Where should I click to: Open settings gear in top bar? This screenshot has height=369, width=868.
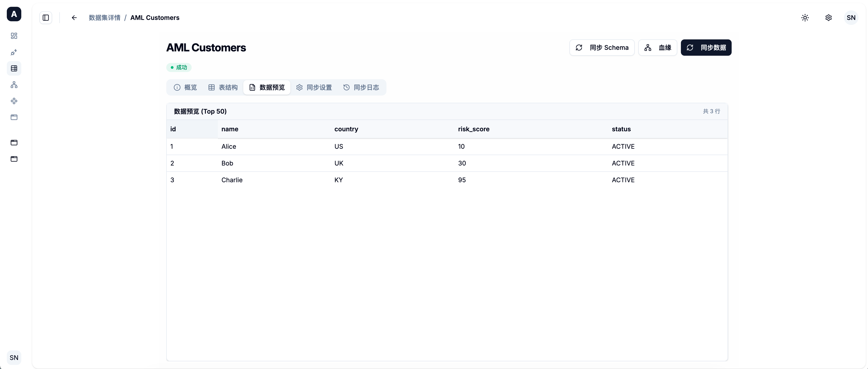point(829,17)
